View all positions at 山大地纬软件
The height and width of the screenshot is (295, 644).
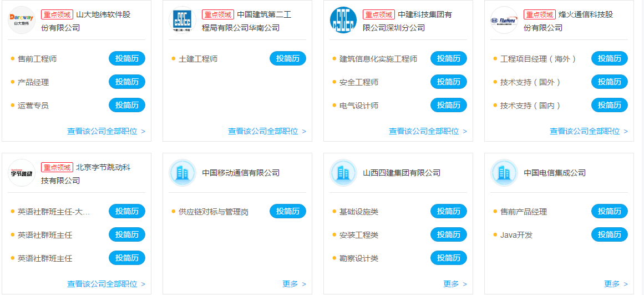(x=106, y=132)
